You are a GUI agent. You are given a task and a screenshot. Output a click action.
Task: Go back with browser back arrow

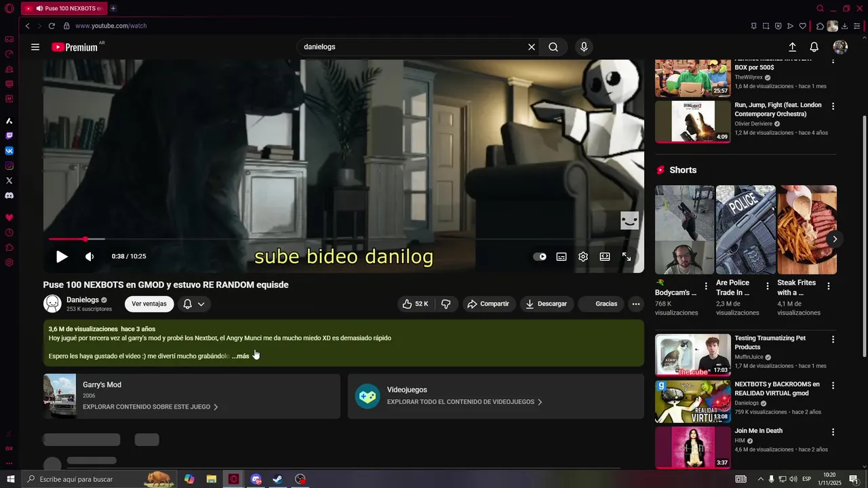(x=27, y=26)
